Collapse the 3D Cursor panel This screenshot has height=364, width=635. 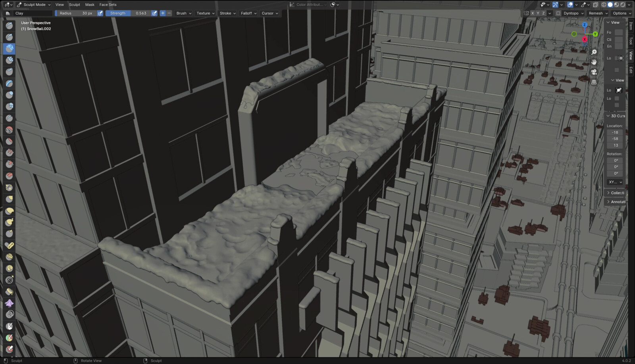pos(615,116)
